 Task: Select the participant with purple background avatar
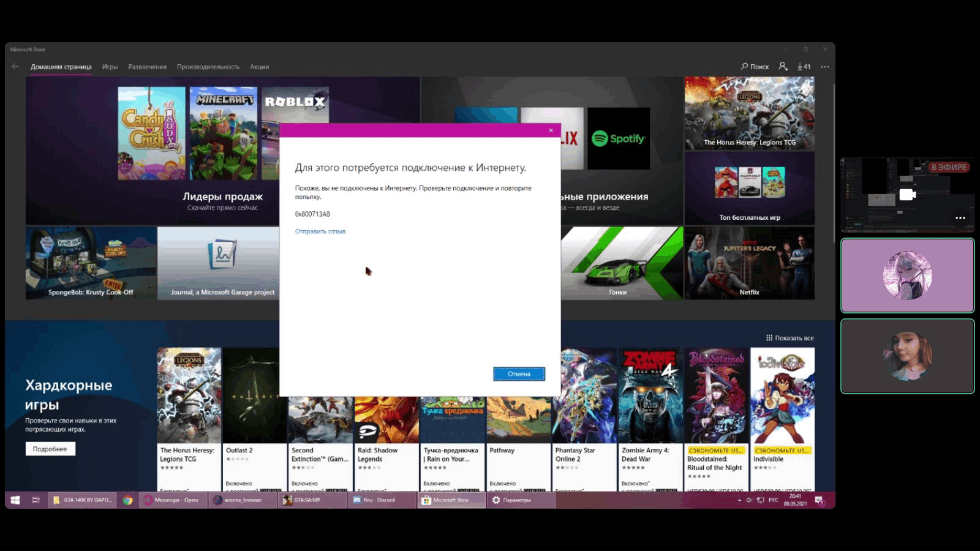point(907,275)
